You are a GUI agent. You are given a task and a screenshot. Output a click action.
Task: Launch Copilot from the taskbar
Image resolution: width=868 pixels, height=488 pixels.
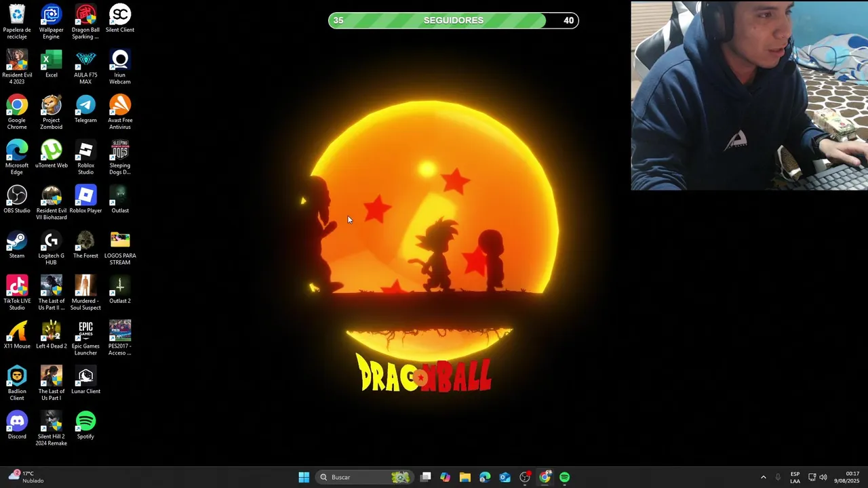pyautogui.click(x=446, y=477)
